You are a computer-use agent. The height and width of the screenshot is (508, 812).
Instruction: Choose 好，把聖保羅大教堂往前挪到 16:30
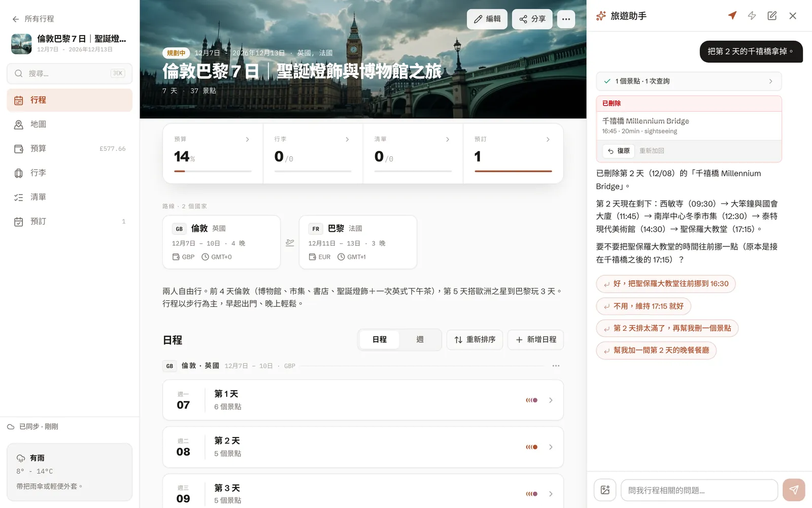click(666, 284)
